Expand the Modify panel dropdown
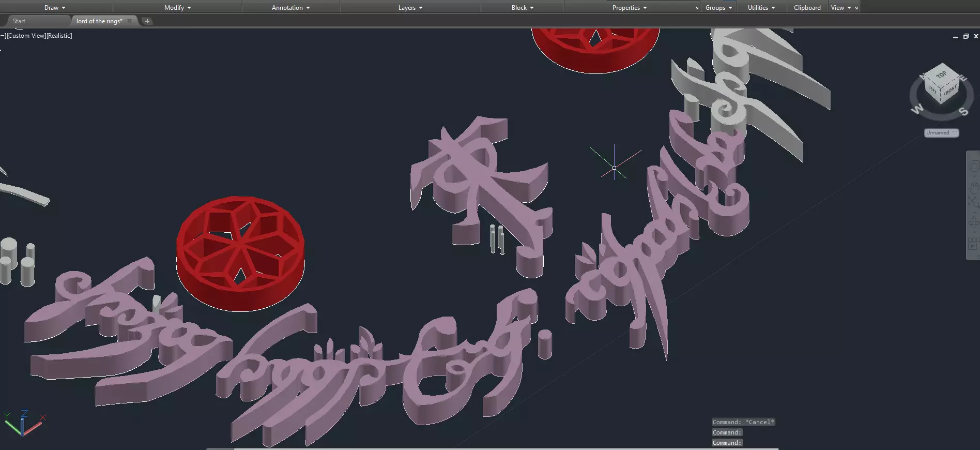980x450 pixels. pyautogui.click(x=177, y=8)
